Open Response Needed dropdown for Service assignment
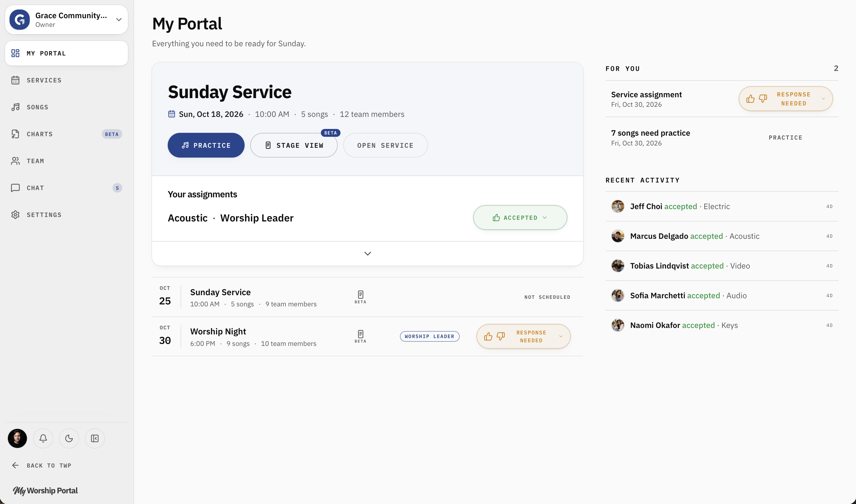 pos(823,99)
